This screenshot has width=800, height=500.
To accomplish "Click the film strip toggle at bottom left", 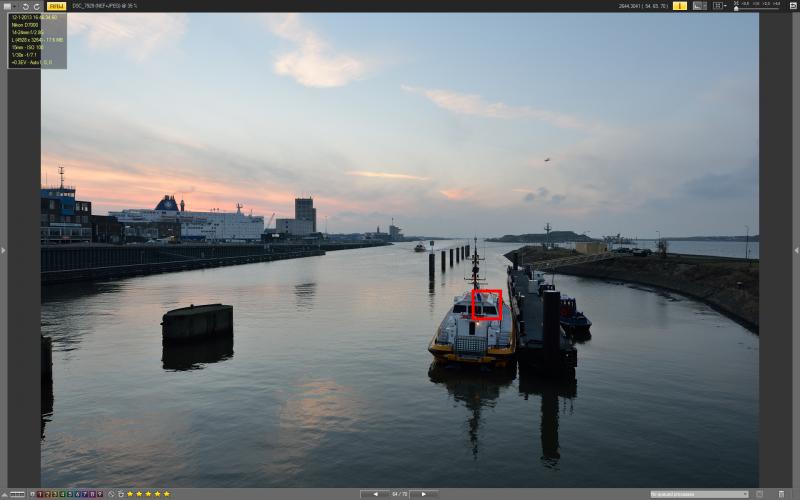I will 17,494.
